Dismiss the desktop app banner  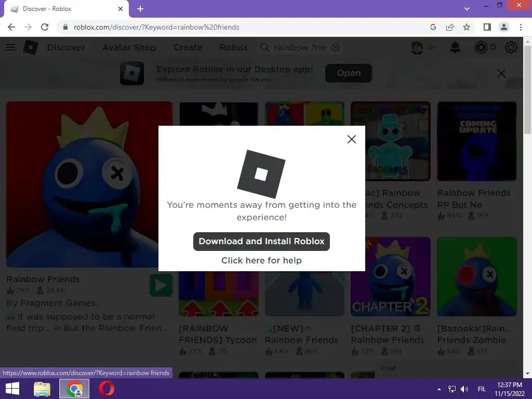(501, 73)
